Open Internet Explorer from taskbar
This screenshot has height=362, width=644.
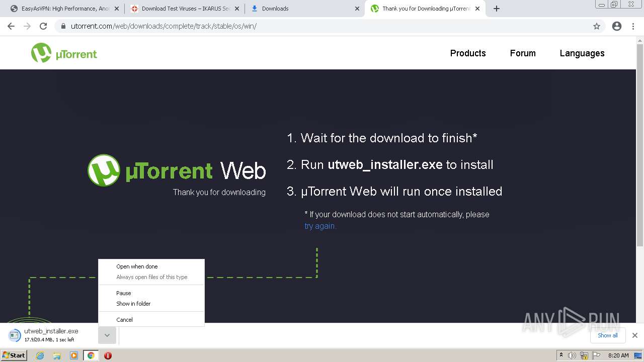coord(40,355)
